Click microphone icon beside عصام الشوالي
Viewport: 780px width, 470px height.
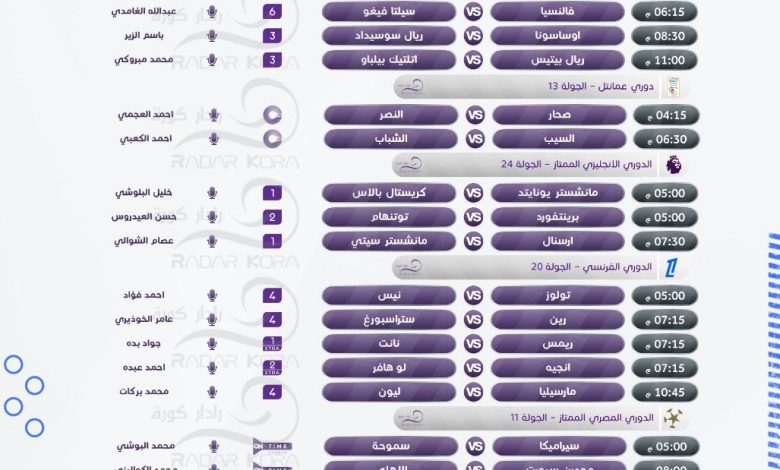[212, 241]
